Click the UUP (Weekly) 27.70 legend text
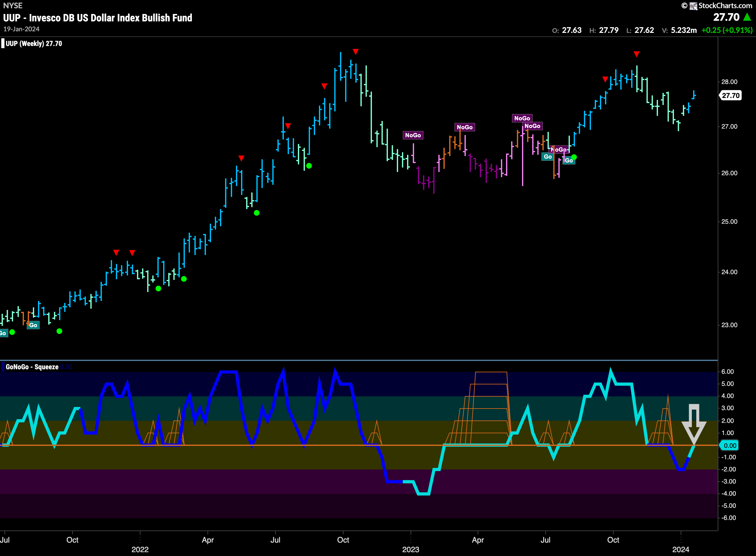 pyautogui.click(x=34, y=43)
